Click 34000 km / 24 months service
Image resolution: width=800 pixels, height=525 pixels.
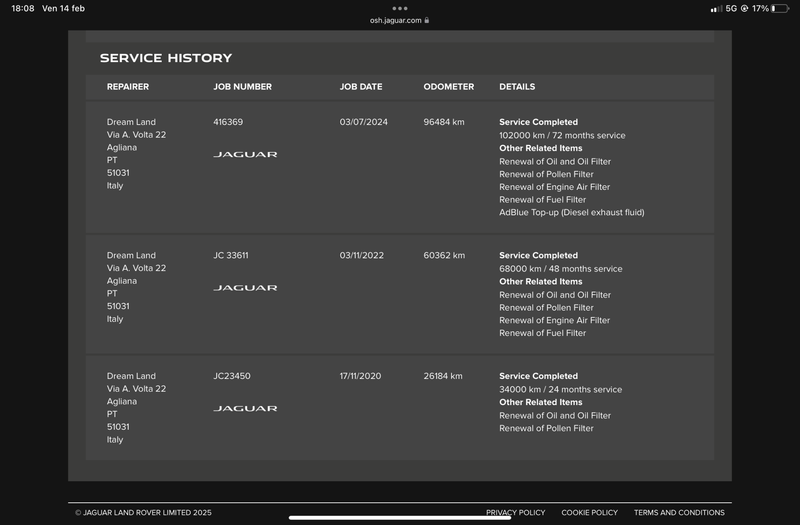(560, 390)
